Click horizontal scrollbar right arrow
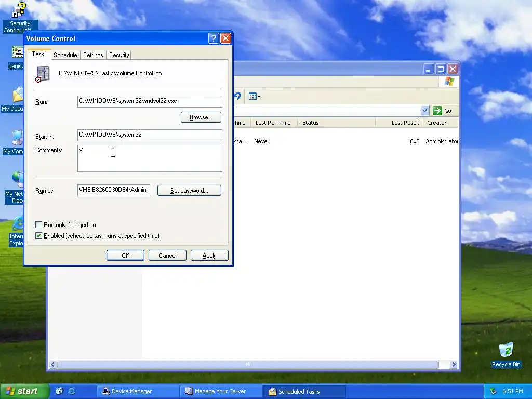532x399 pixels. click(454, 364)
